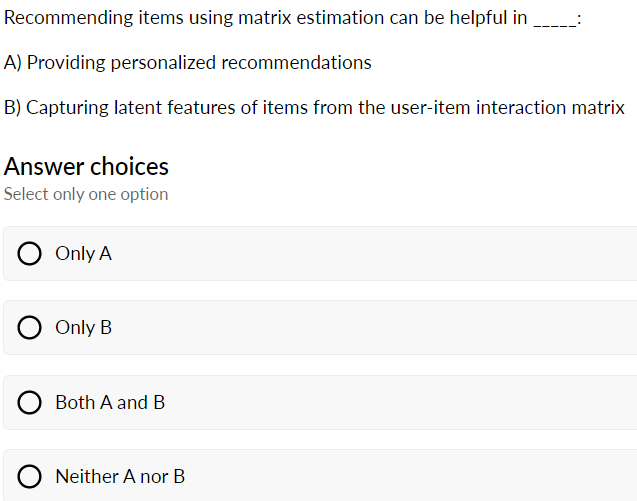Click the "Answer choices" heading

tap(86, 167)
